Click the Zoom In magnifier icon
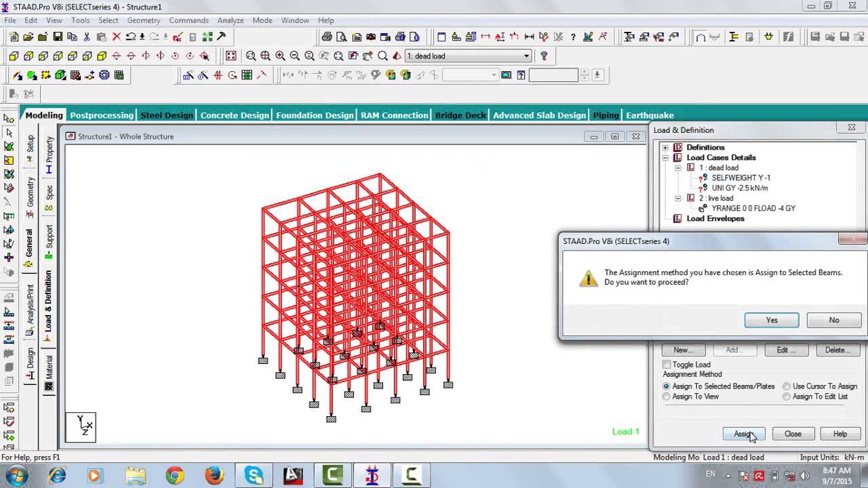The height and width of the screenshot is (488, 868). click(x=280, y=56)
